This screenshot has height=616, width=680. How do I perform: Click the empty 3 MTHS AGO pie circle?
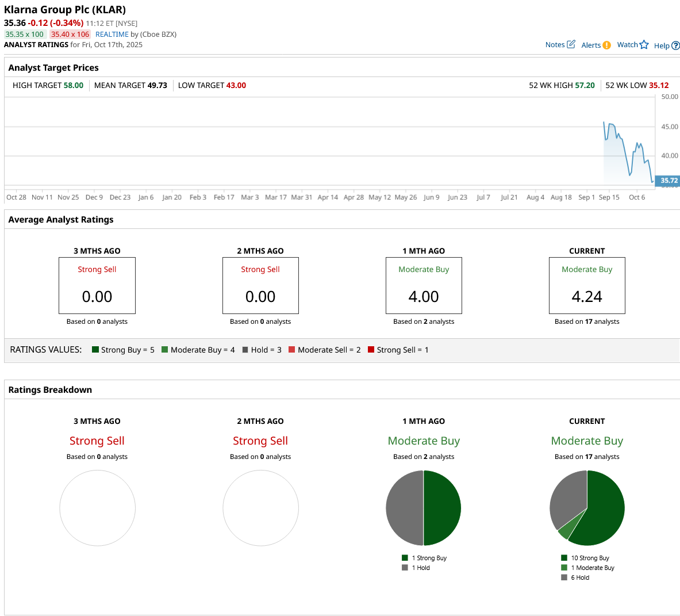(x=97, y=508)
